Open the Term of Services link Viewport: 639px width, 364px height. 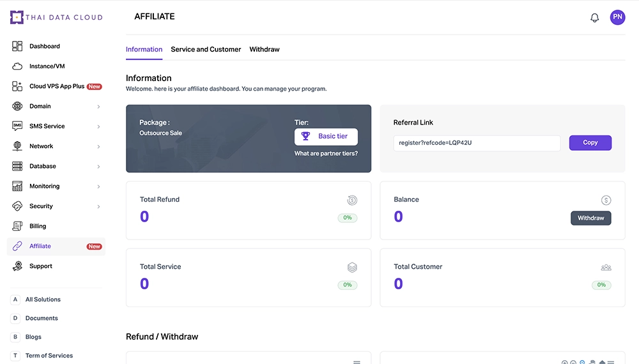click(49, 356)
